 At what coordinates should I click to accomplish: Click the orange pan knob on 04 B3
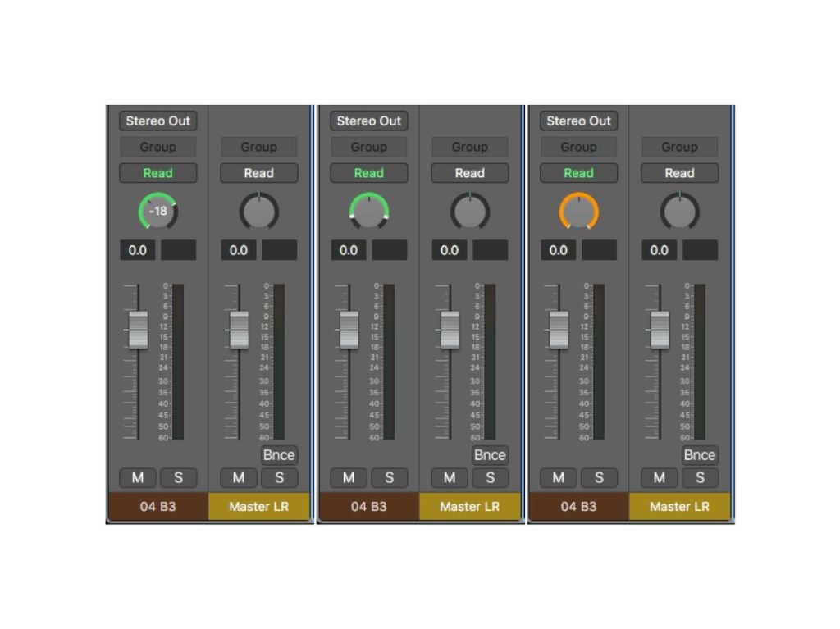pos(578,211)
